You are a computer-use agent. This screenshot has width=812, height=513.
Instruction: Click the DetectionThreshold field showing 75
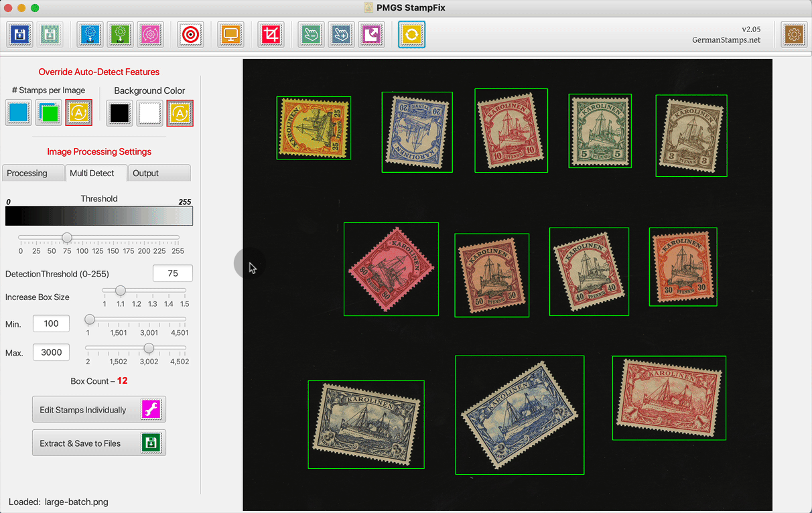coord(173,273)
